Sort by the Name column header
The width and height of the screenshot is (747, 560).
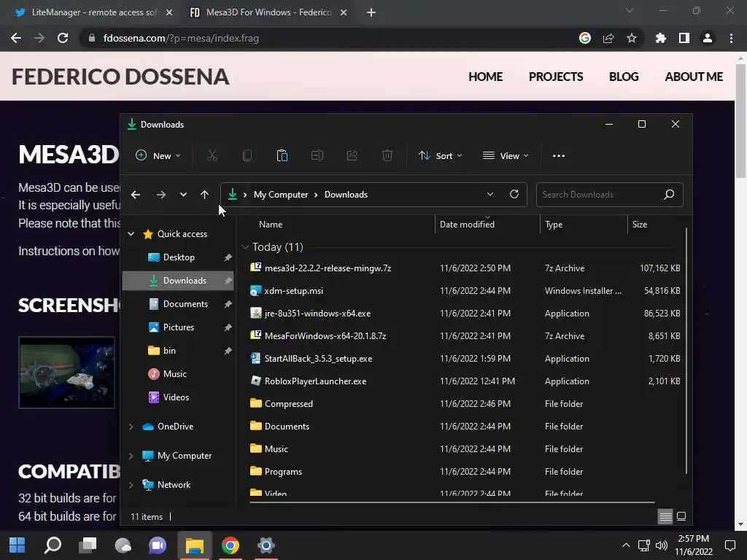271,225
